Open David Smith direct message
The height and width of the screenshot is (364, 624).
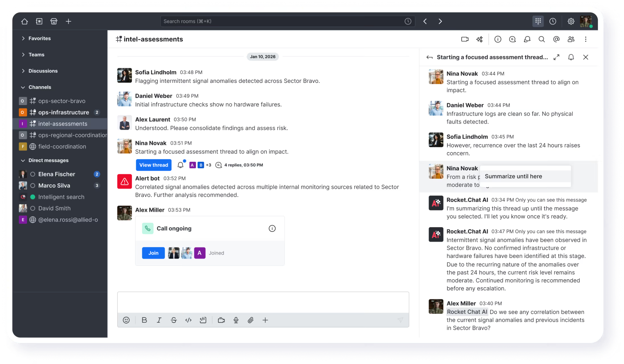point(60,208)
